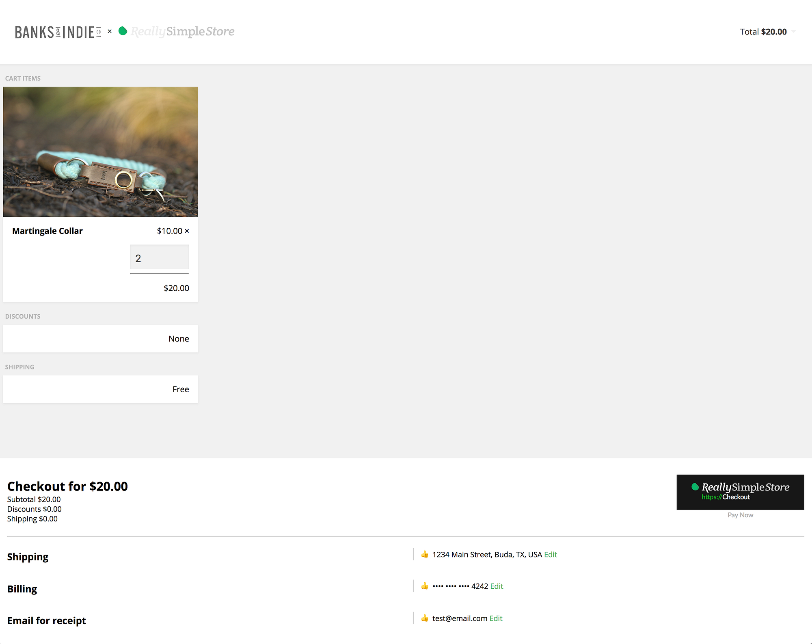This screenshot has height=644, width=812.
Task: Click the Banks & Indie logo
Action: tap(58, 32)
